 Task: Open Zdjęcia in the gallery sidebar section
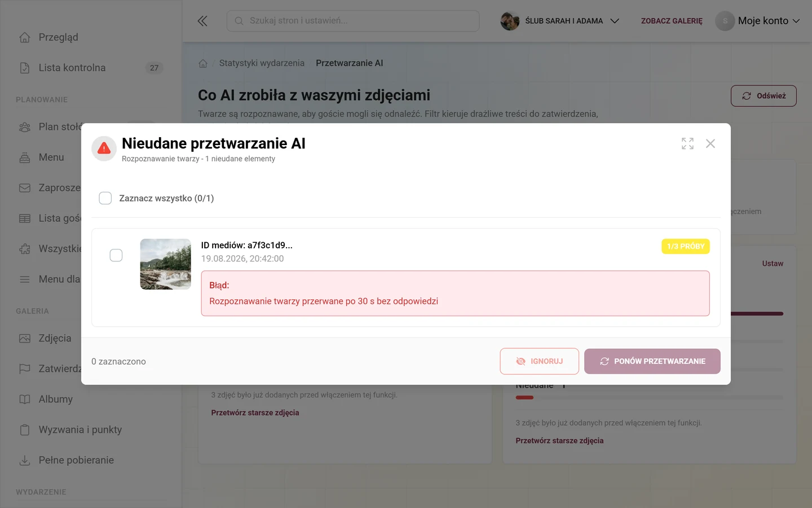[55, 338]
